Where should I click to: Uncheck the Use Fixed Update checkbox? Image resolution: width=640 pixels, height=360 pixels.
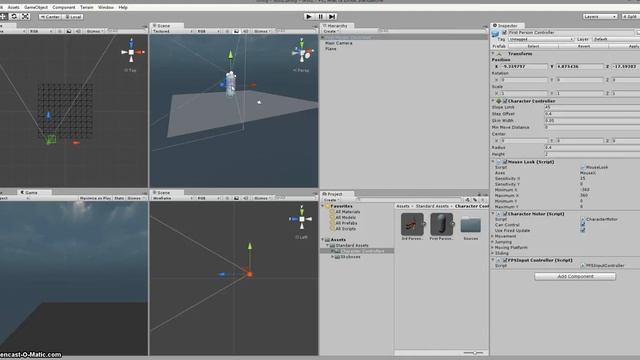[582, 230]
